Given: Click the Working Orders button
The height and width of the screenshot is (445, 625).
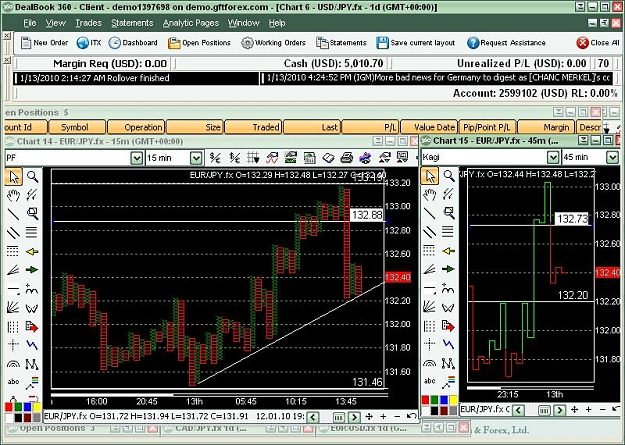Looking at the screenshot, I should 273,43.
